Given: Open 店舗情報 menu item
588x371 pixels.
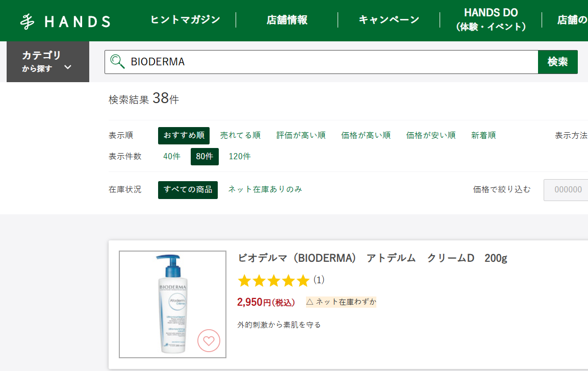Looking at the screenshot, I should tap(287, 19).
